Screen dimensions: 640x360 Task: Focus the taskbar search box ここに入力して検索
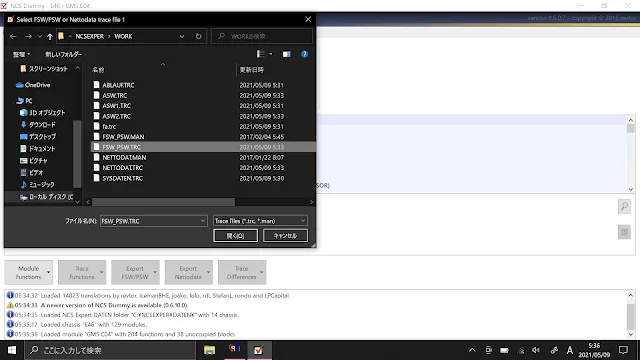point(110,350)
